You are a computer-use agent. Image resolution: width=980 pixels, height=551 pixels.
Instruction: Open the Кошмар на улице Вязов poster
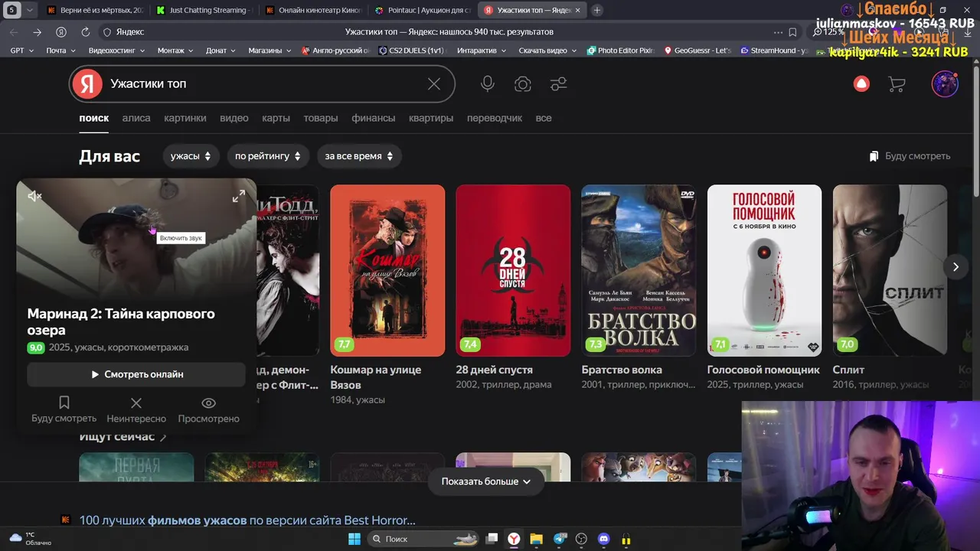pos(387,270)
